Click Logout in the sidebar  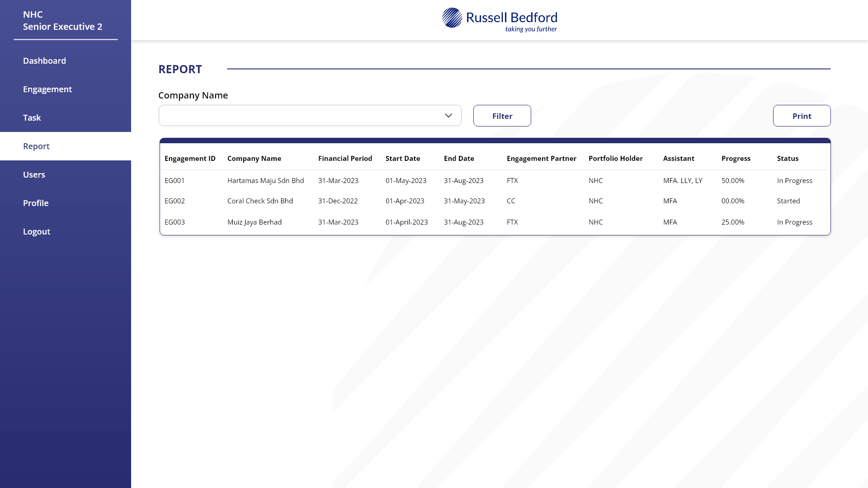[x=37, y=231]
